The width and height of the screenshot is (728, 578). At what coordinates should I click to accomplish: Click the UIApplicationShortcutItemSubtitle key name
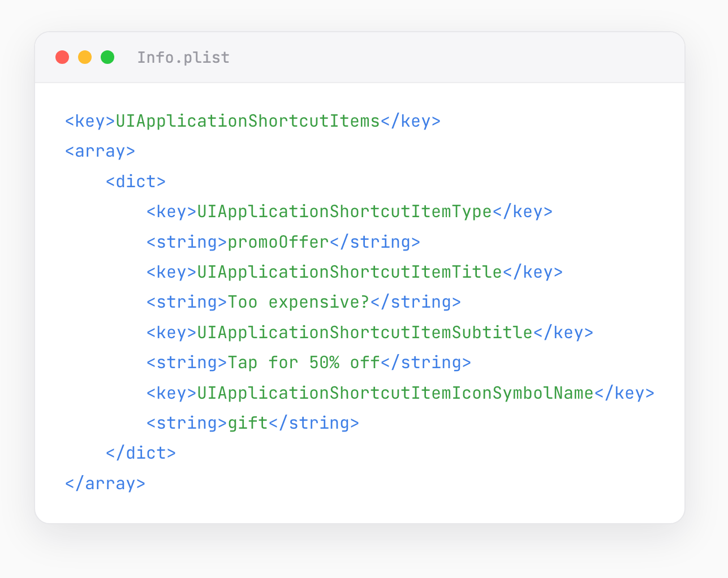[x=365, y=333]
